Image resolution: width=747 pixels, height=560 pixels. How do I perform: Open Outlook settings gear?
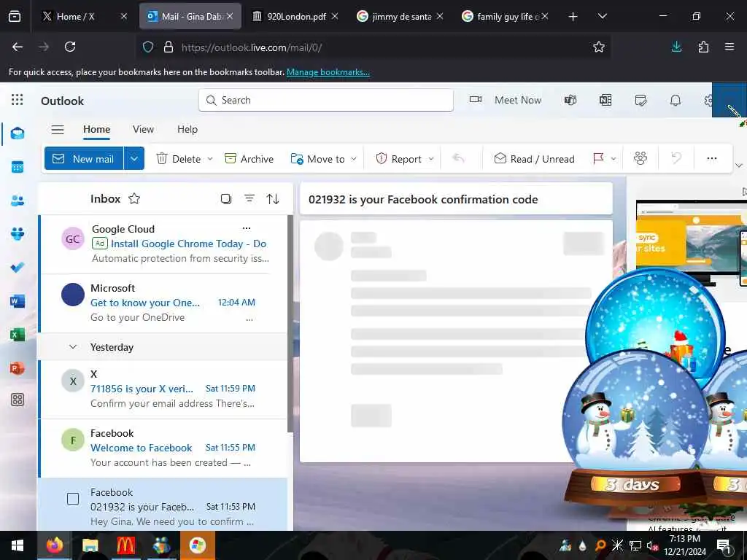708,100
